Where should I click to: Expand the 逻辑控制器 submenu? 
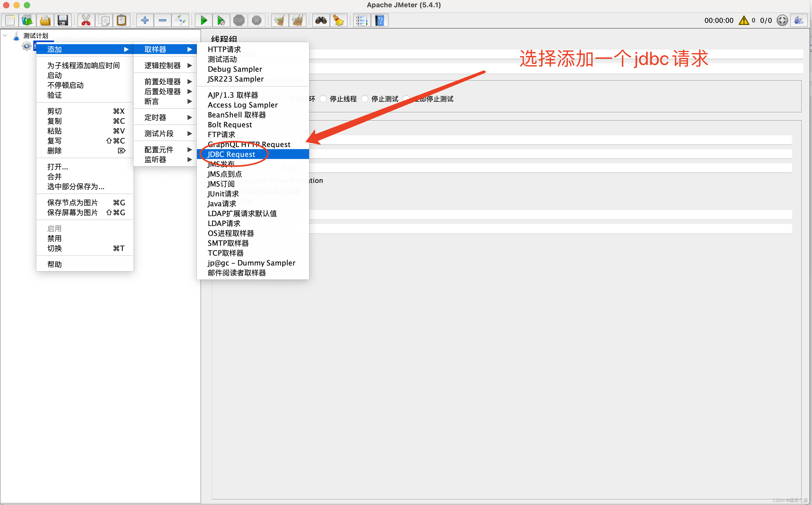tap(165, 65)
